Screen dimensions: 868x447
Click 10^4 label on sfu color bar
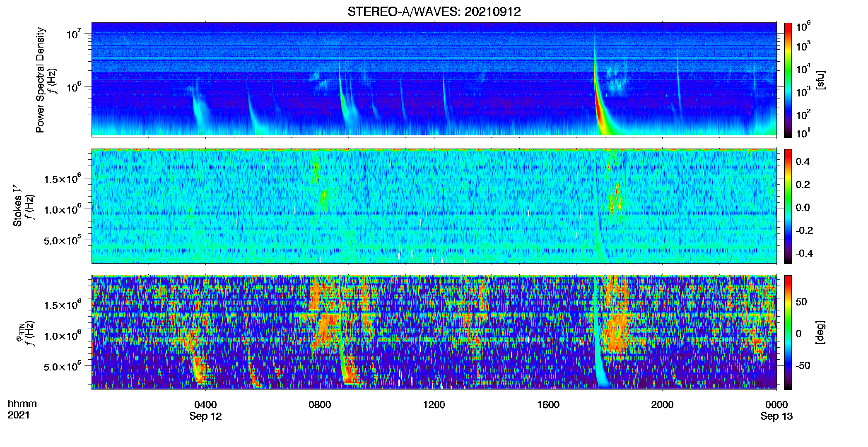[803, 68]
